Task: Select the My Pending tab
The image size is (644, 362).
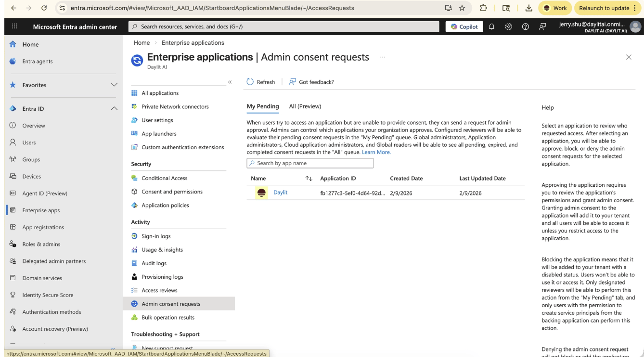Action: [263, 106]
